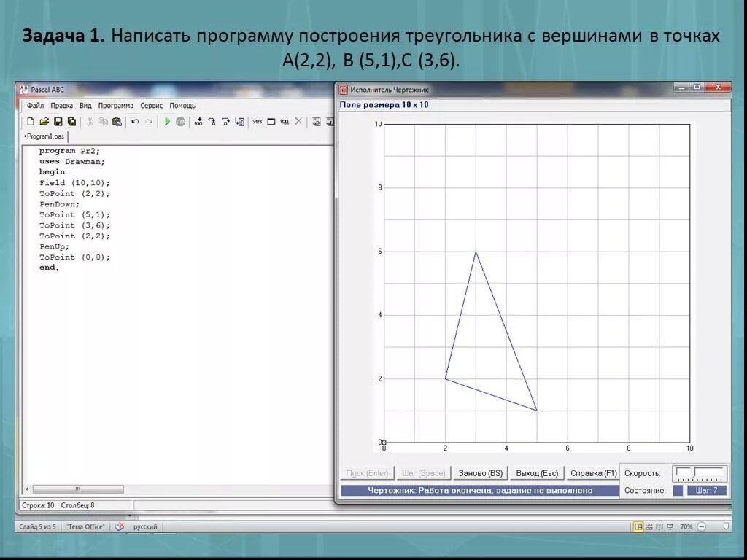
Task: Click the PowerPoint zoom slider handle
Action: point(726,526)
